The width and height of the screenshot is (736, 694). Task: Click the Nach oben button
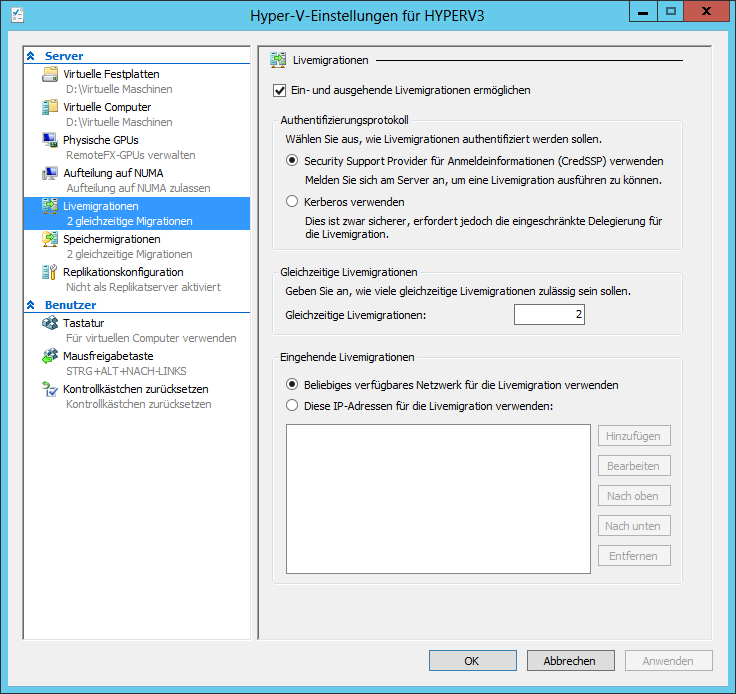(x=634, y=496)
